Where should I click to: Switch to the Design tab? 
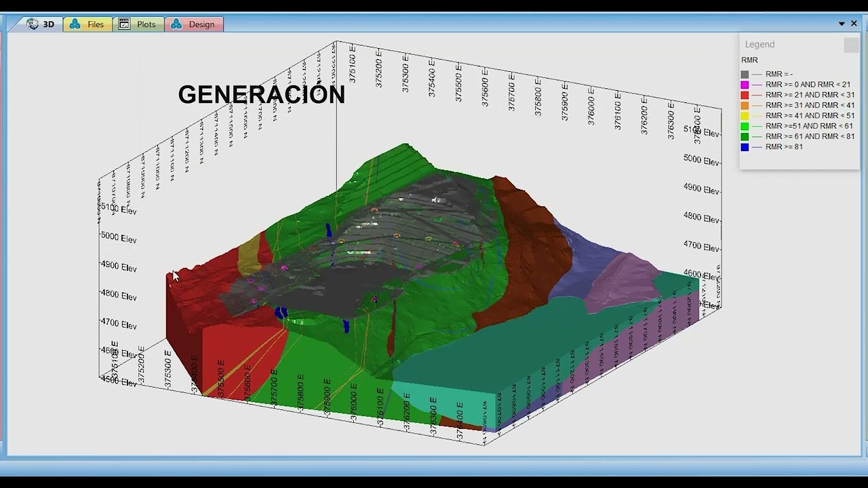pyautogui.click(x=194, y=24)
